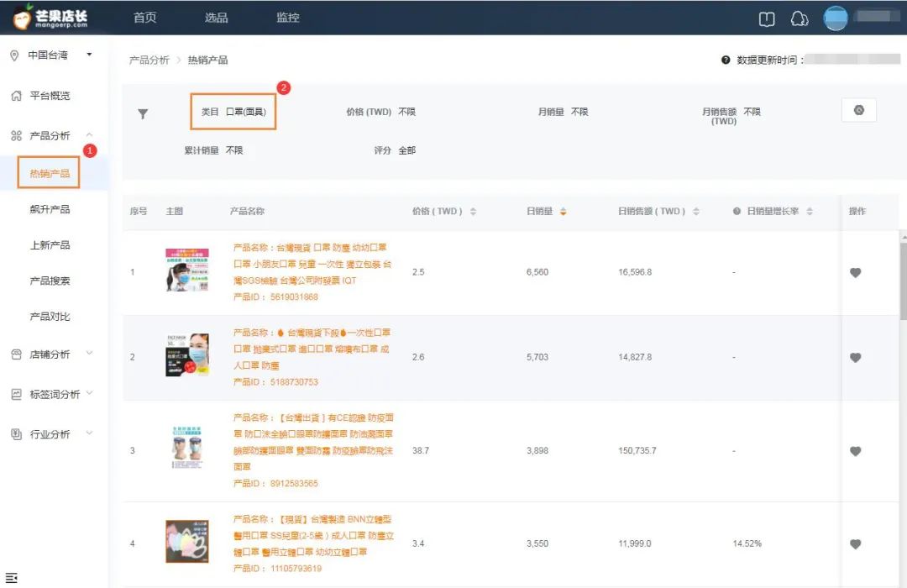Open the 月销售额 不限 filter
This screenshot has height=588, width=907.
pos(731,116)
